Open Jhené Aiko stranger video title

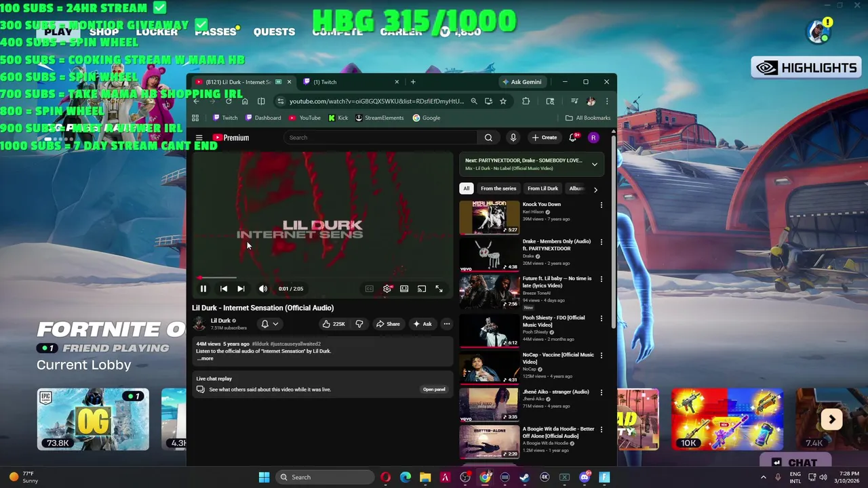pos(555,392)
